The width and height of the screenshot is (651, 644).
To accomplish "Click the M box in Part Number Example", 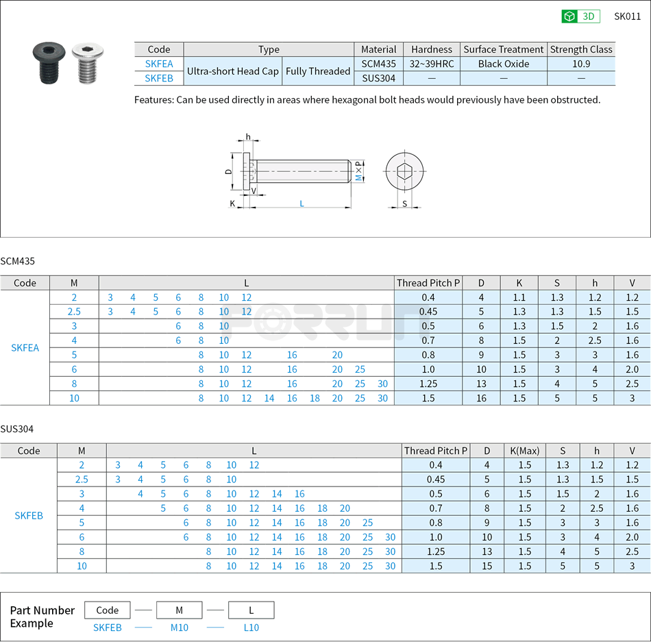I will tap(180, 610).
